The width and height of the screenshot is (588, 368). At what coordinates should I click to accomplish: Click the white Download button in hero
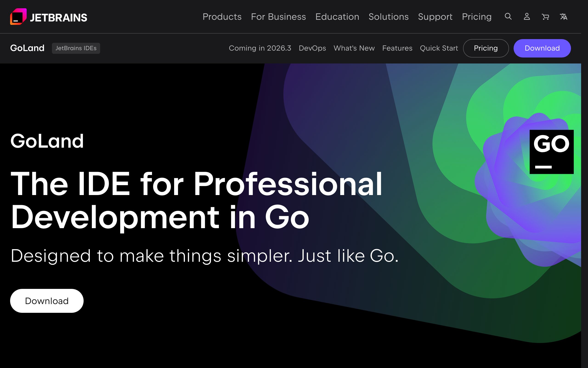pos(47,301)
